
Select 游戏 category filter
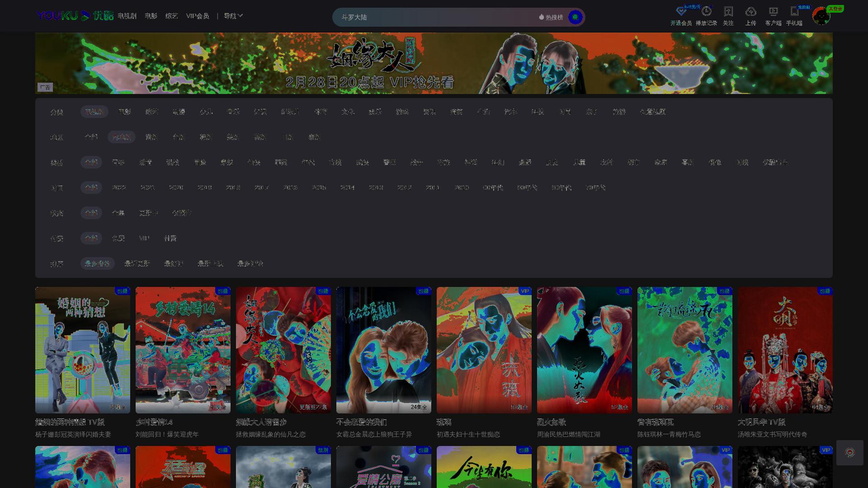click(x=402, y=112)
